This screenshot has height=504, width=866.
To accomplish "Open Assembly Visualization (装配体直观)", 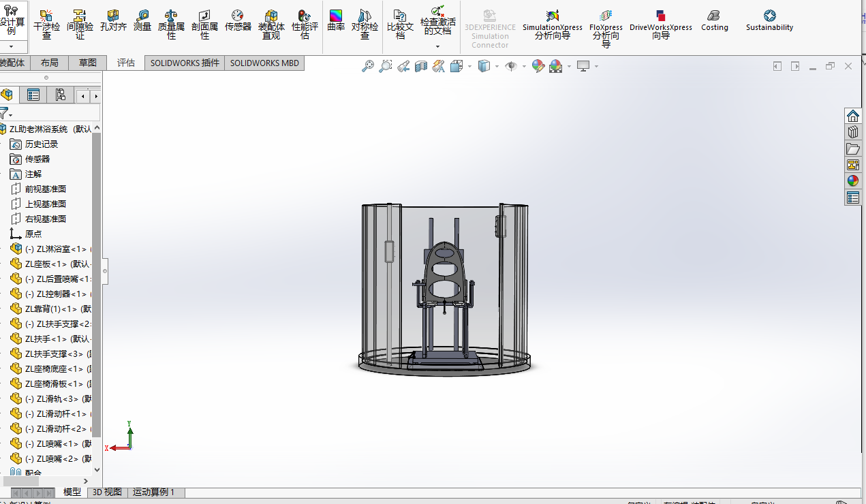I will coord(271,25).
